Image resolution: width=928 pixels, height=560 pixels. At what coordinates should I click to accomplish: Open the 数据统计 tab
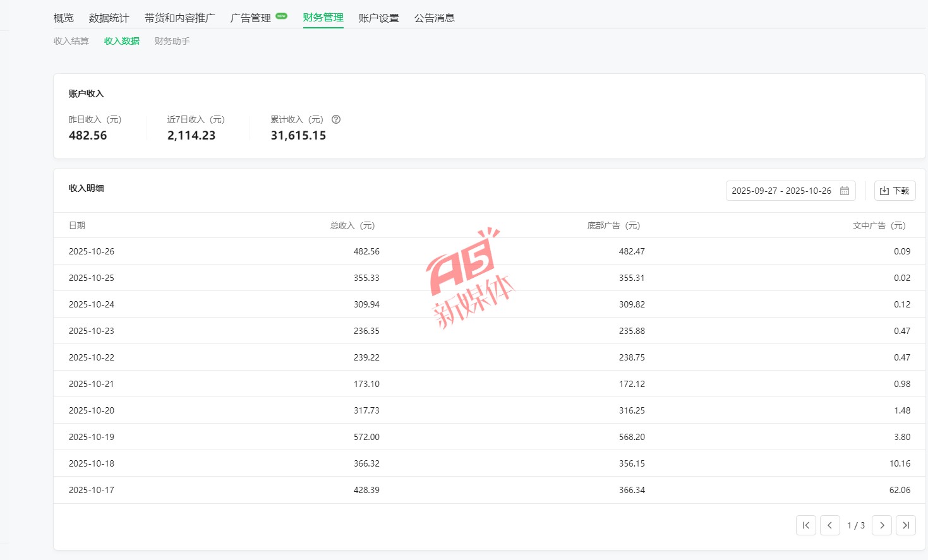(109, 18)
